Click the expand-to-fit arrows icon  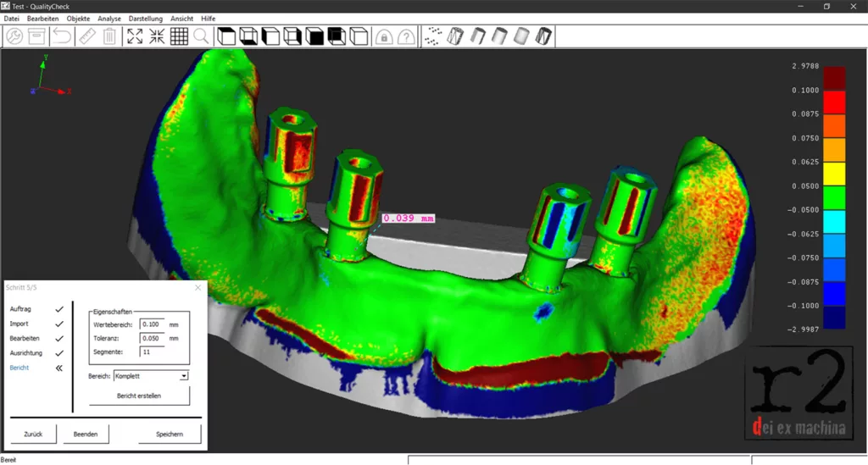[135, 36]
